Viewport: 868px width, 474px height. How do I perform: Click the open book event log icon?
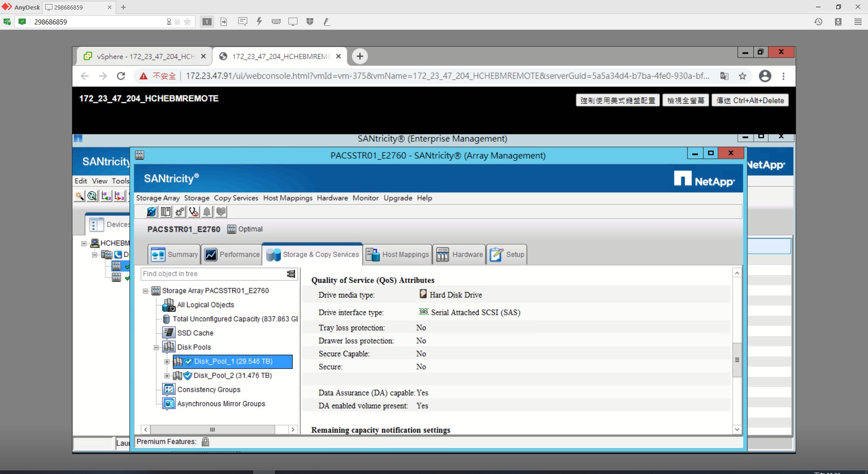166,212
